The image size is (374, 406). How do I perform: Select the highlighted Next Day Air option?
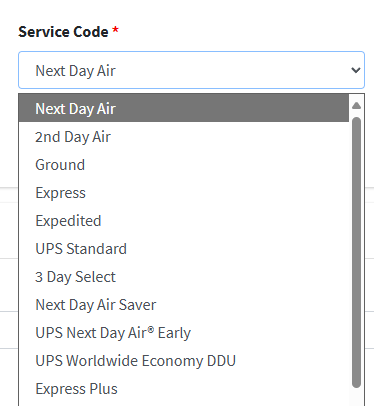tap(184, 108)
